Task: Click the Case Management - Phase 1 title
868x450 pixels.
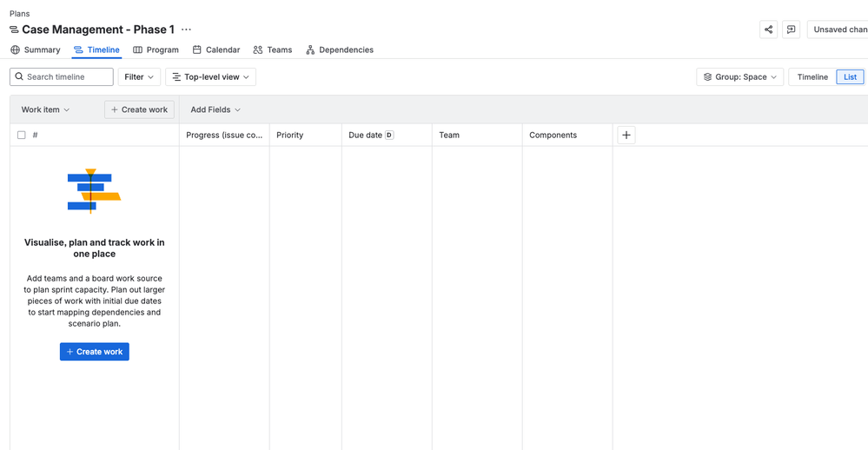Action: 98,30
